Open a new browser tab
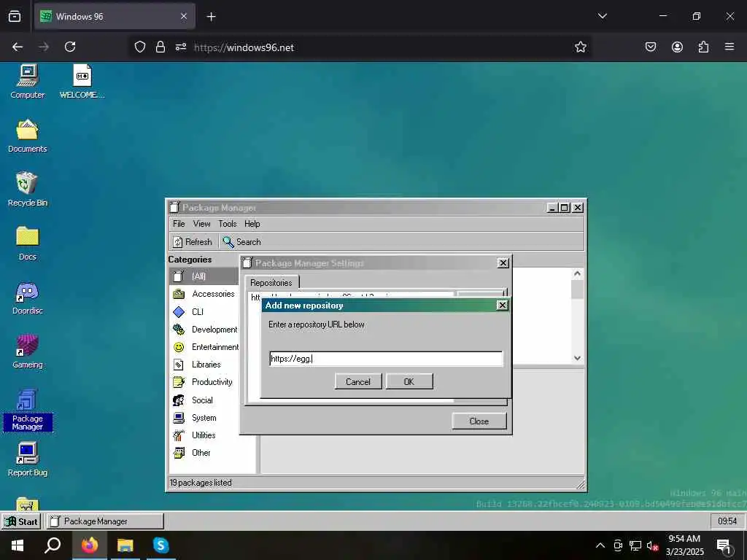The image size is (747, 560). pyautogui.click(x=211, y=17)
